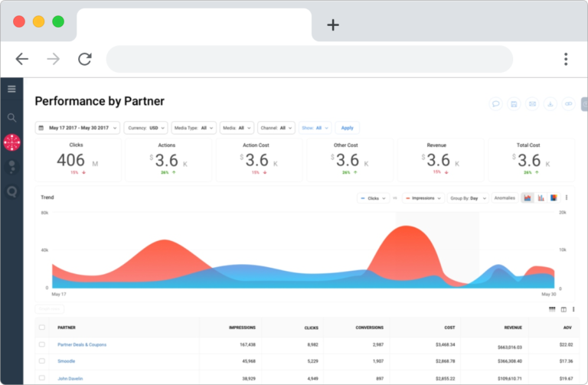Select the Actions metric card
The height and width of the screenshot is (385, 588).
pyautogui.click(x=168, y=160)
